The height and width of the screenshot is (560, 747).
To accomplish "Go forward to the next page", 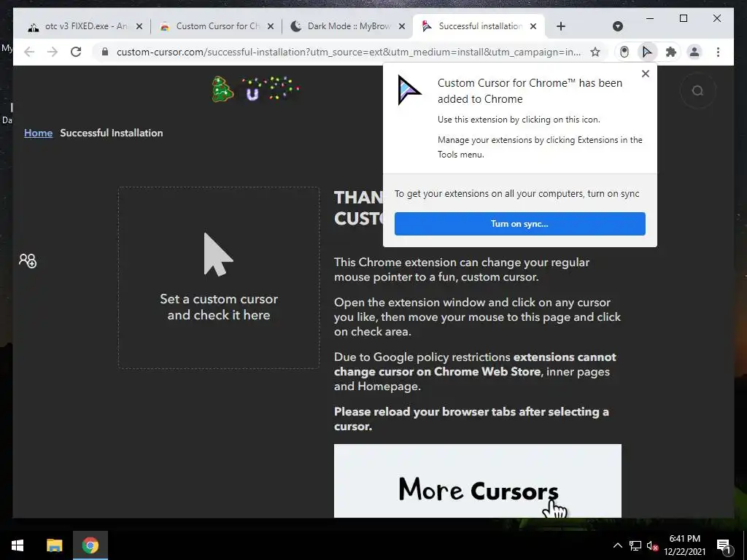I will tap(53, 52).
